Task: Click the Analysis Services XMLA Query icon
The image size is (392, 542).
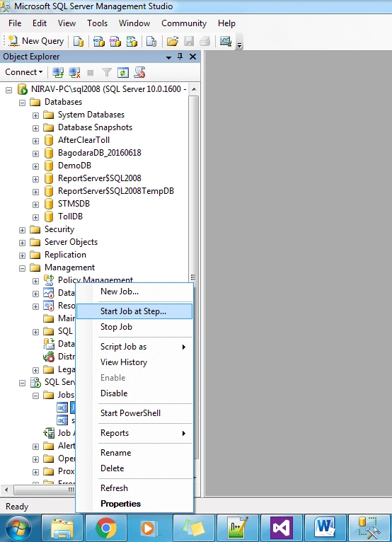Action: (132, 42)
